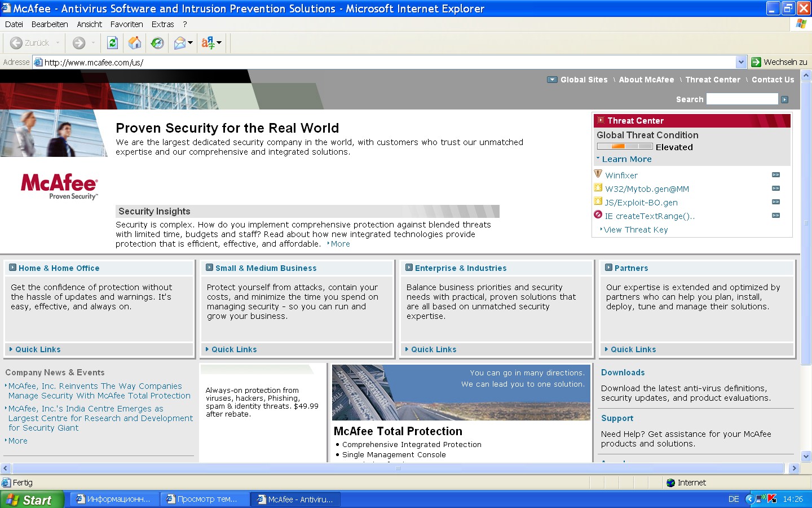Click the Kaspersky tray icon
This screenshot has height=508, width=812.
click(x=772, y=499)
